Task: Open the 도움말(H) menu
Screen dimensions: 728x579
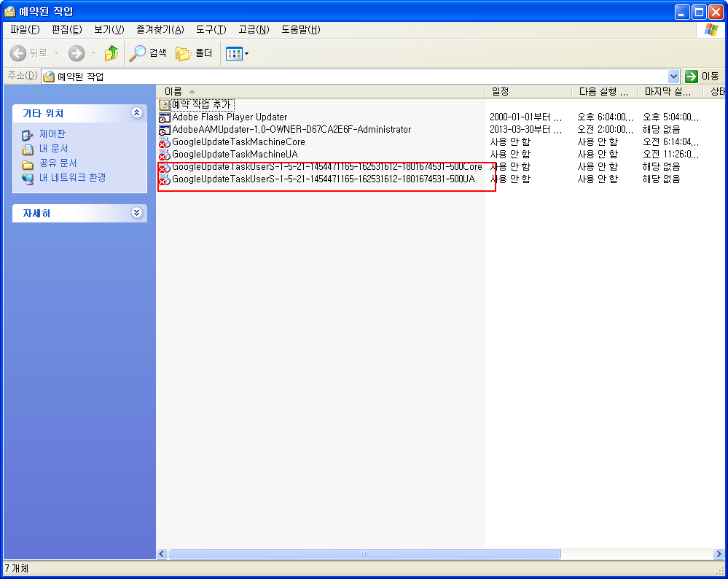Action: point(301,30)
